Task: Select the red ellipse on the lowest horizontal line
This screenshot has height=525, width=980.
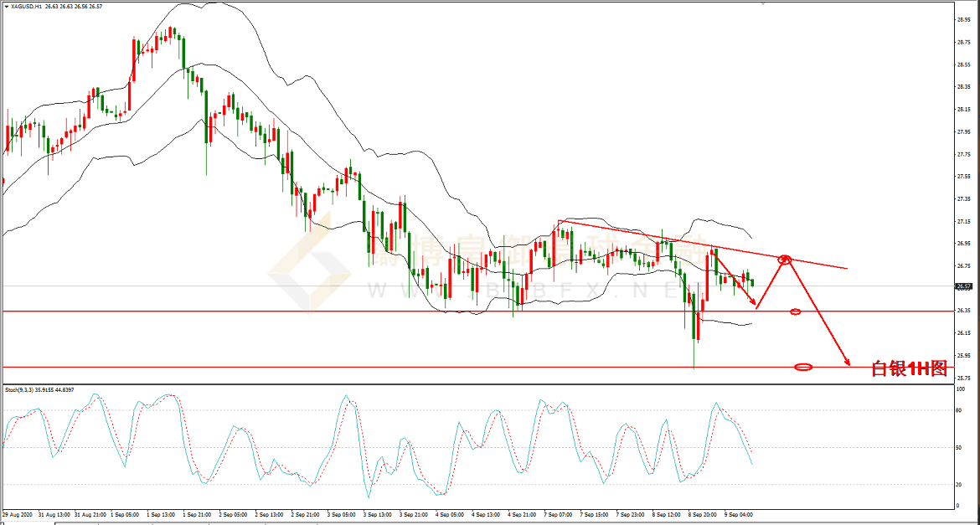Action: point(802,367)
